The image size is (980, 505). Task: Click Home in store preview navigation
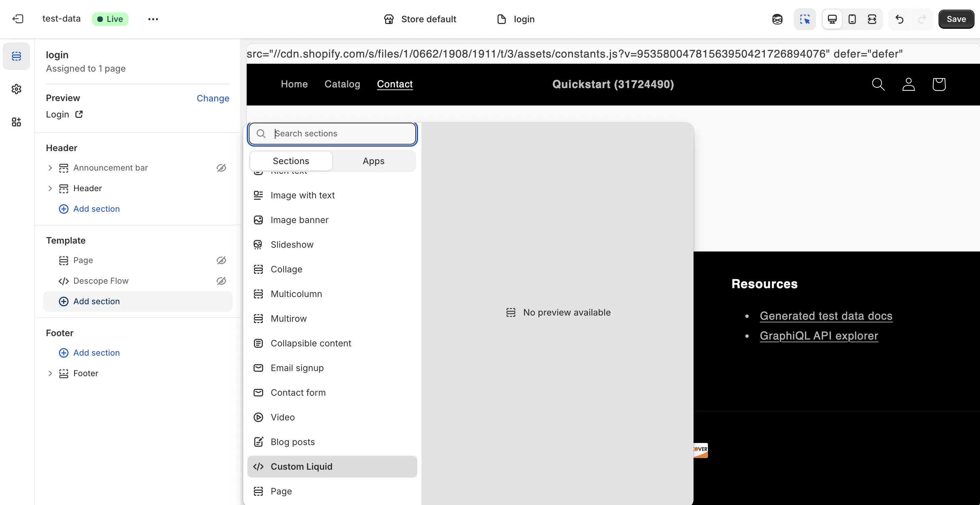click(x=294, y=84)
